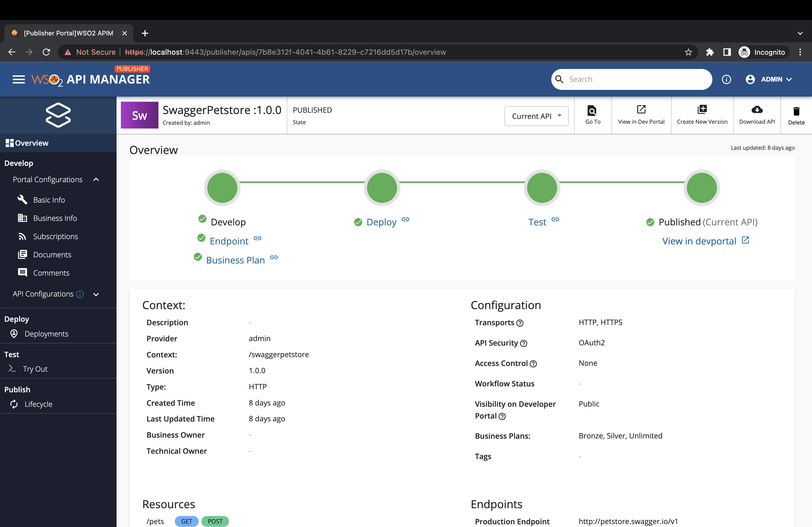Click the purple Sw API thumbnail
The image size is (812, 527).
[x=139, y=115]
